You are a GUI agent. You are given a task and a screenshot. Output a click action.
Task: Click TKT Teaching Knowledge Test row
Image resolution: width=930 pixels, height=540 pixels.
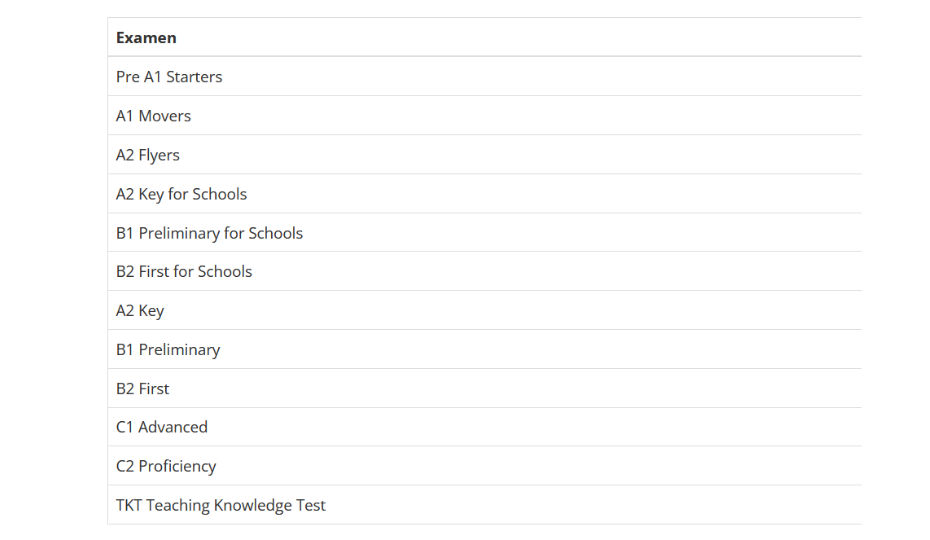(x=485, y=505)
